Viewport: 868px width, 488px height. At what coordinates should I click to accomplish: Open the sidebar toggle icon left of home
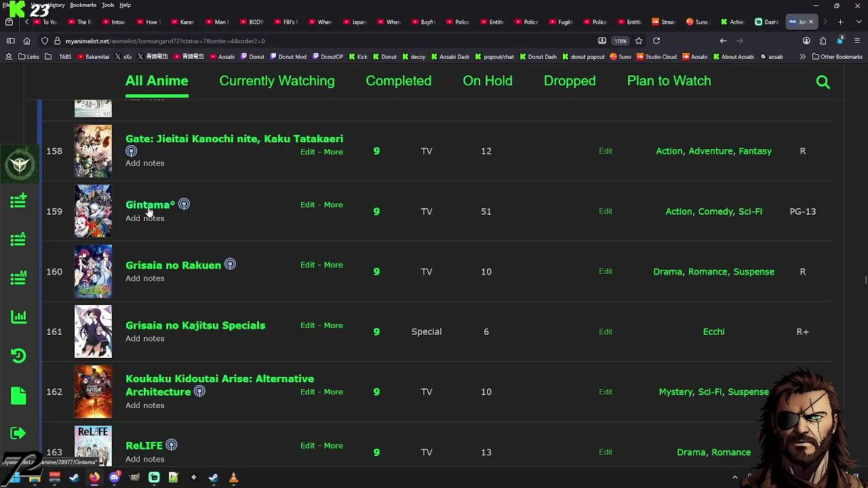click(10, 41)
